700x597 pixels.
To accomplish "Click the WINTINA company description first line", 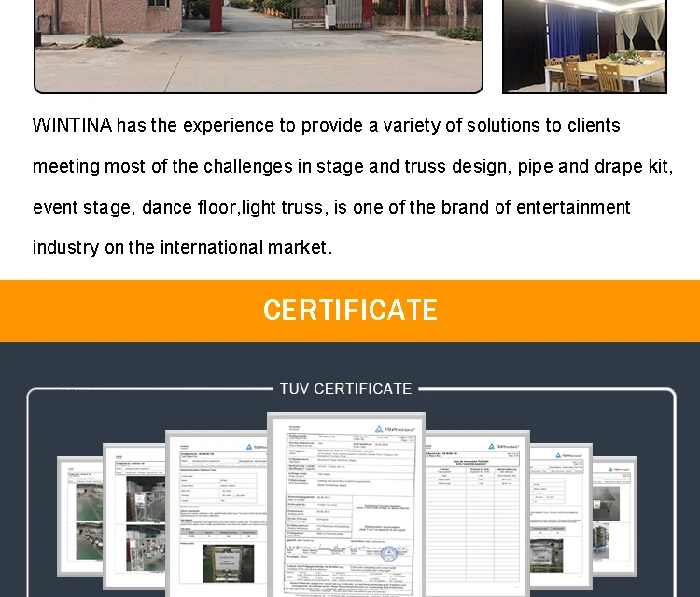I will [x=327, y=125].
